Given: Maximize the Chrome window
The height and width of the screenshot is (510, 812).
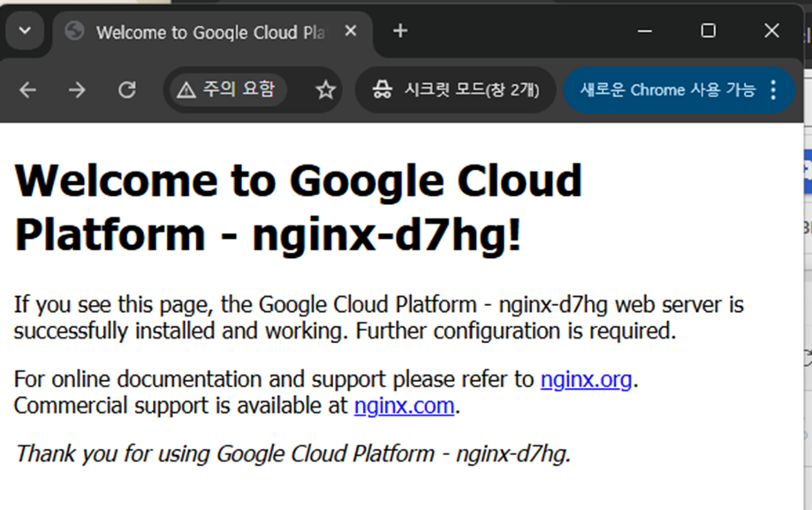Looking at the screenshot, I should coord(709,31).
